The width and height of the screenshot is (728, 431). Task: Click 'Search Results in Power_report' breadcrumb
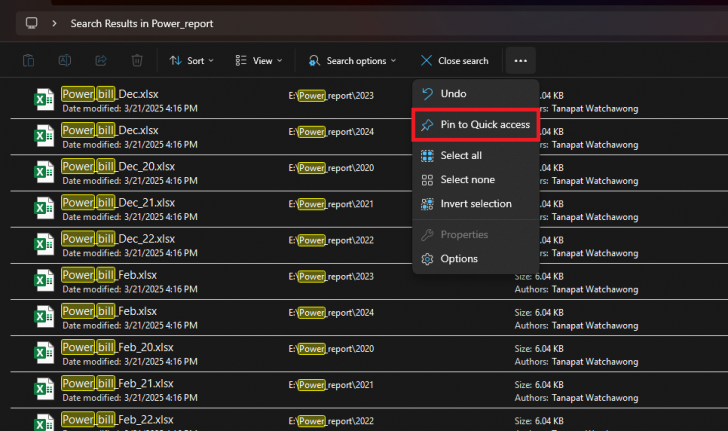[142, 24]
